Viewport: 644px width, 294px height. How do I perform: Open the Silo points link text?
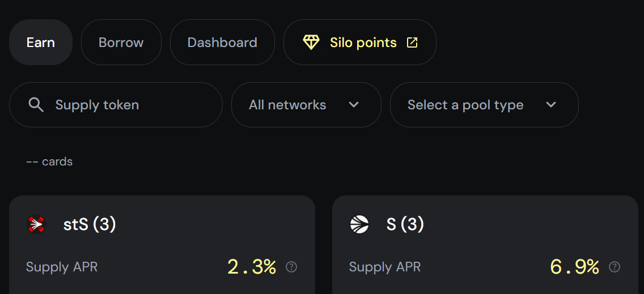coord(363,42)
